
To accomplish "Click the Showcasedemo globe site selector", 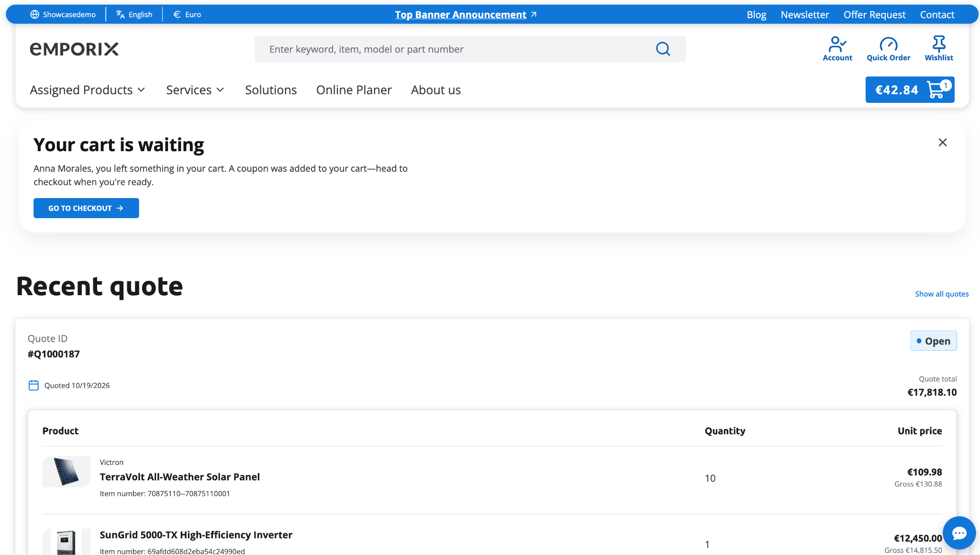I will tap(63, 14).
